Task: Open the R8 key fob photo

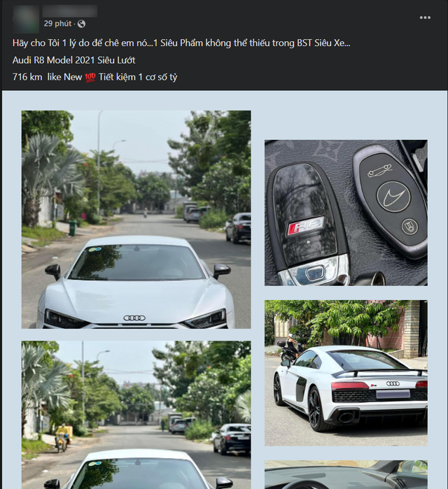Action: coord(346,213)
